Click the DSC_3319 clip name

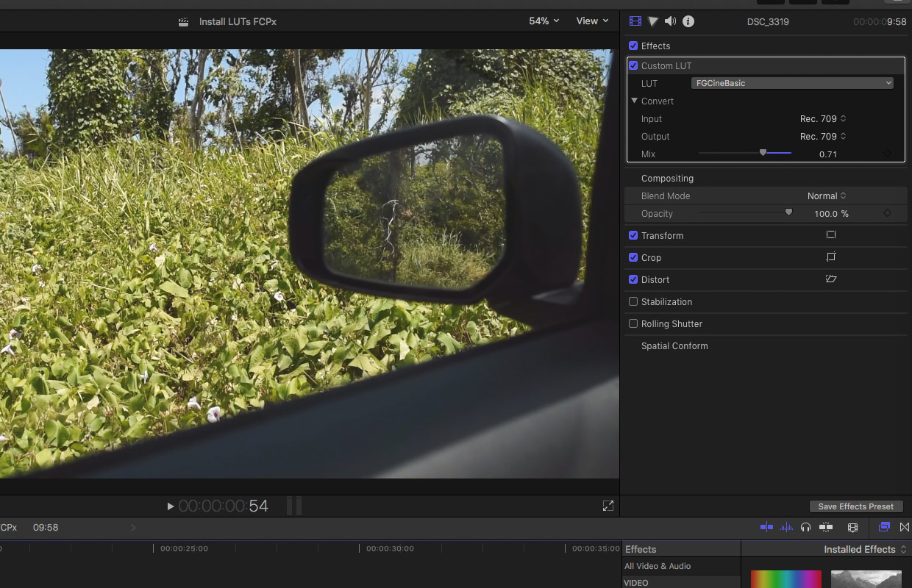tap(767, 21)
